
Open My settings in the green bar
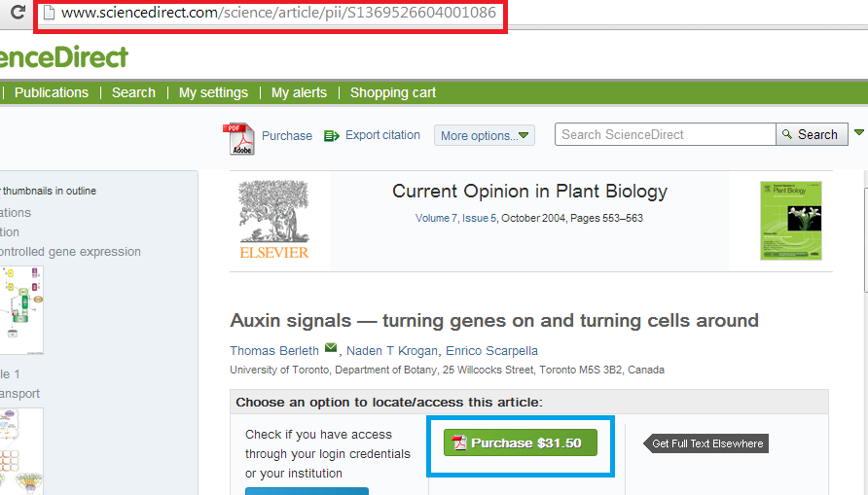213,92
